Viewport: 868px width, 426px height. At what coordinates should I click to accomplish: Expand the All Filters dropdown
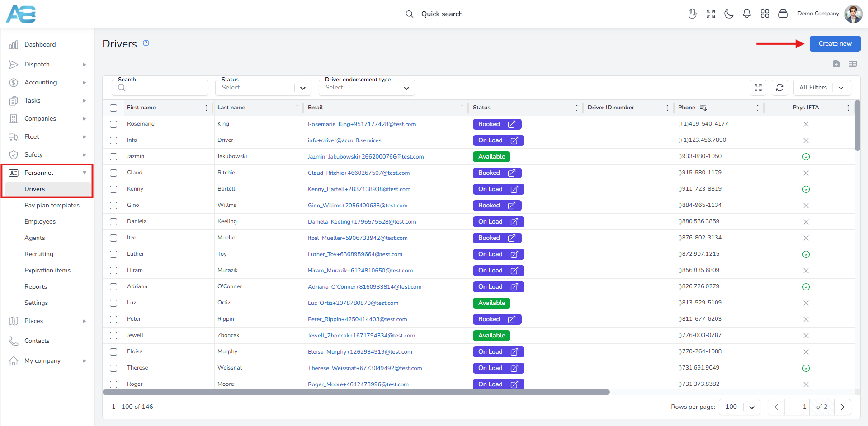point(821,88)
